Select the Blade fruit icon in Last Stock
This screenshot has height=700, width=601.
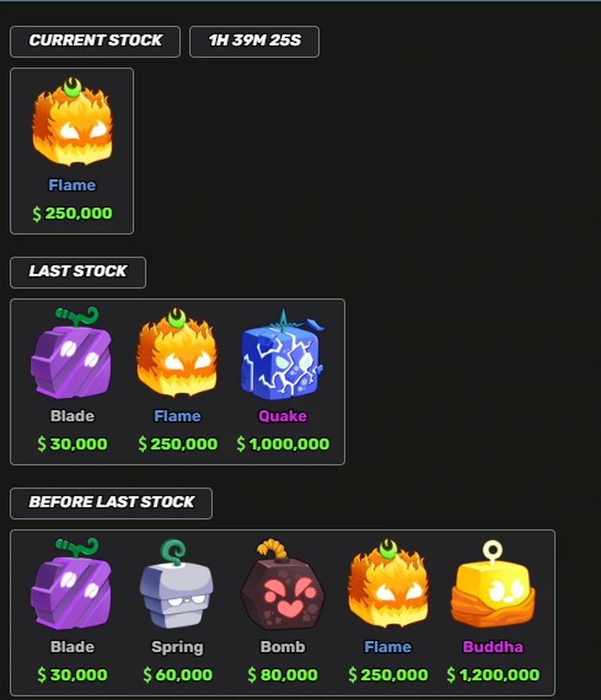click(72, 352)
